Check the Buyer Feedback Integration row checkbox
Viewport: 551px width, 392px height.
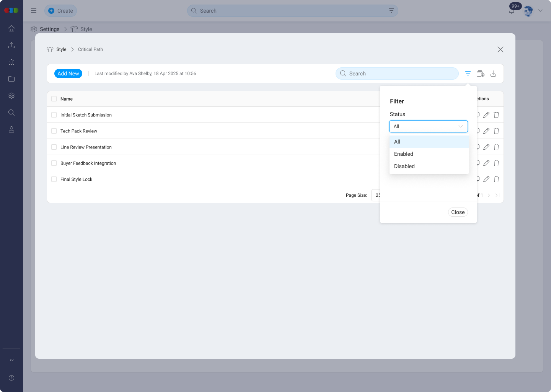54,163
